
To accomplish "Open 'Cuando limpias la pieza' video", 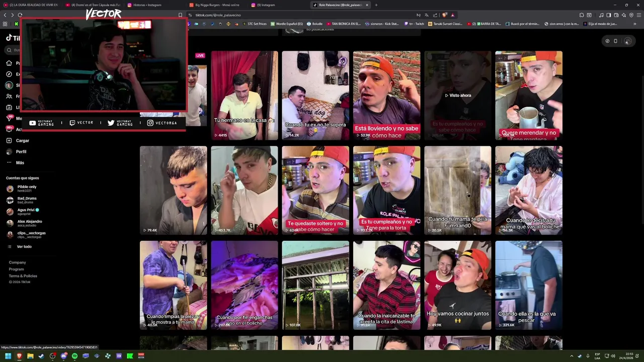I will [x=173, y=285].
